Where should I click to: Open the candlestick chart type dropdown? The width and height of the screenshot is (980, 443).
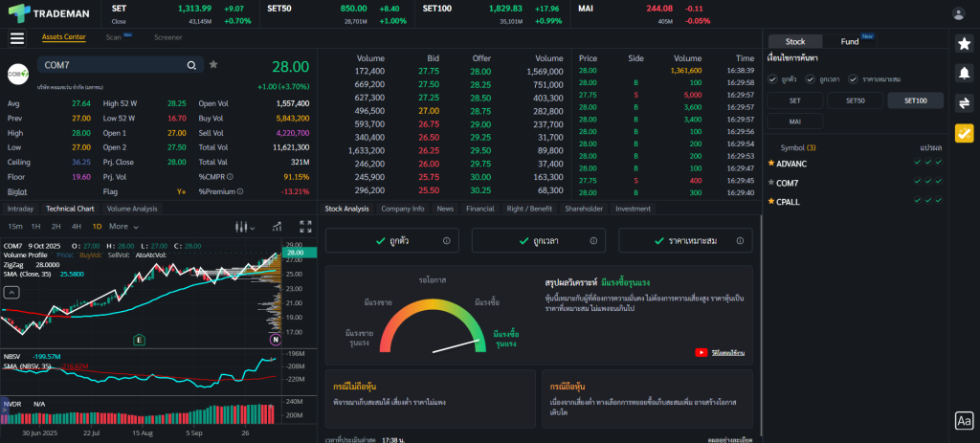pos(245,227)
